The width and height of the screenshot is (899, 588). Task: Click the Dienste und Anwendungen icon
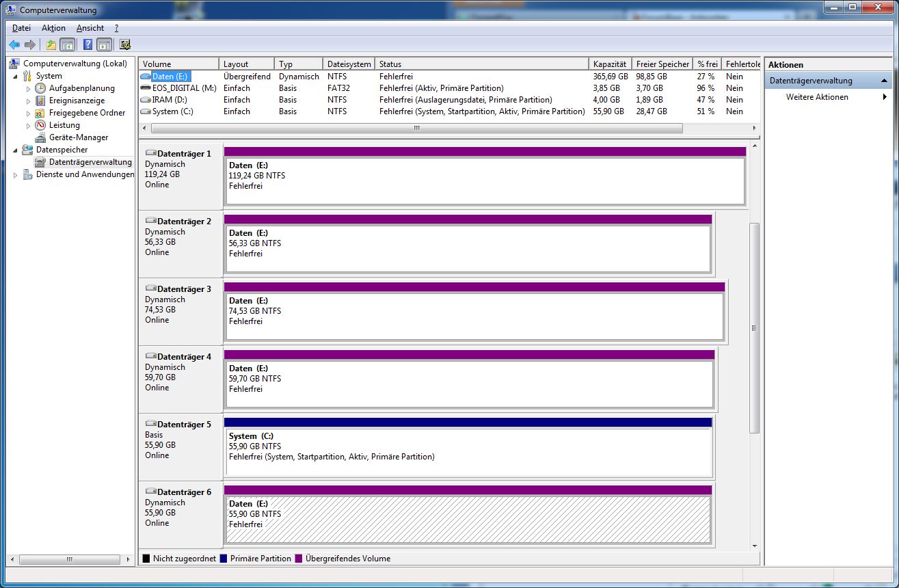click(x=28, y=174)
